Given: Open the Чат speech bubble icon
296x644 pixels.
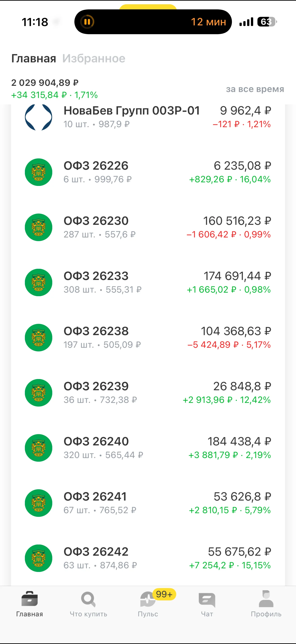Looking at the screenshot, I should click(207, 600).
